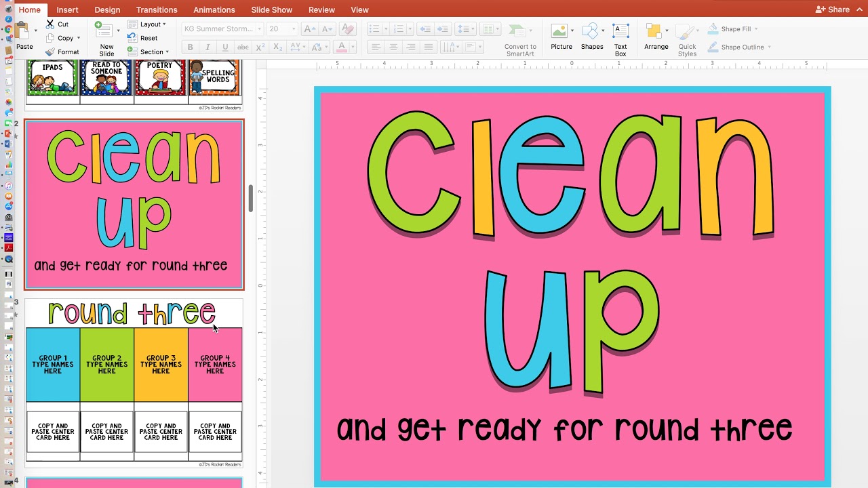Justify the text
Image resolution: width=868 pixels, height=488 pixels.
coord(428,47)
